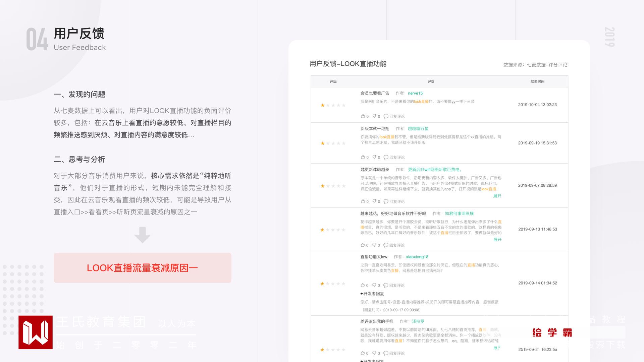Click the gray down arrow graphic
This screenshot has width=644, height=362.
point(142,235)
